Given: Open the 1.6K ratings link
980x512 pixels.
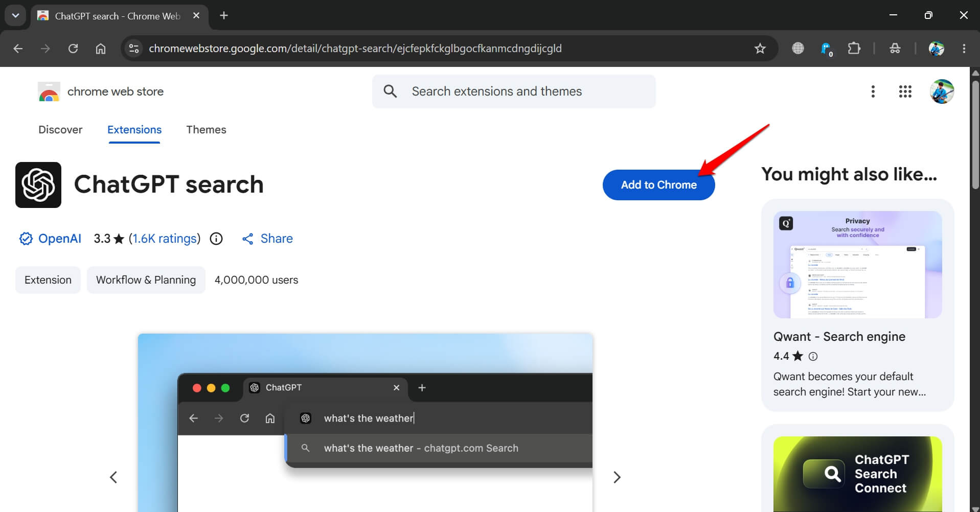Looking at the screenshot, I should tap(164, 239).
